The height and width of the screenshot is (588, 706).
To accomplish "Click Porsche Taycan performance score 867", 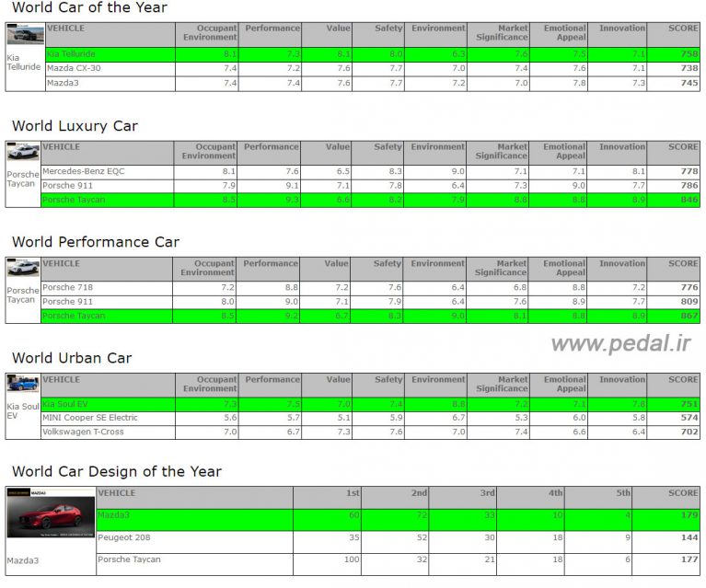I will [689, 316].
